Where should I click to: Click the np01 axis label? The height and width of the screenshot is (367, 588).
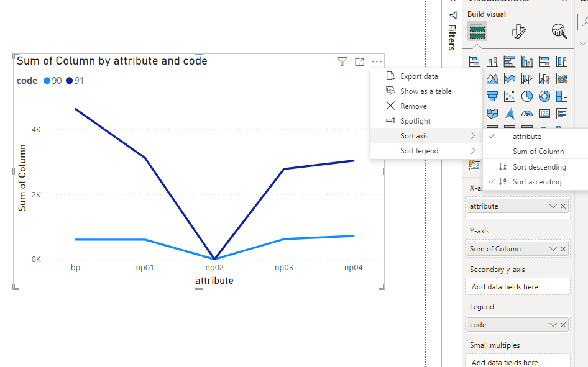tap(145, 268)
